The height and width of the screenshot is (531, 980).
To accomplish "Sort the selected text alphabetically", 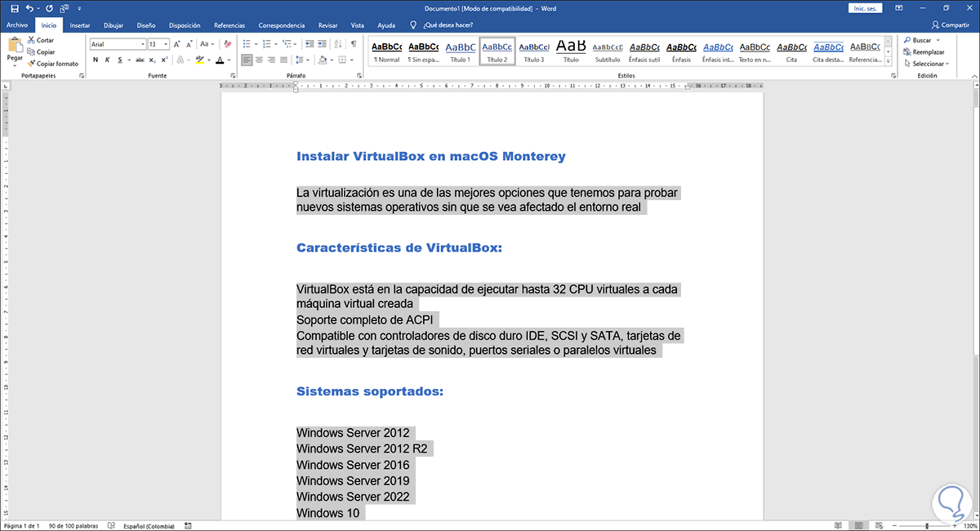I will pyautogui.click(x=337, y=44).
